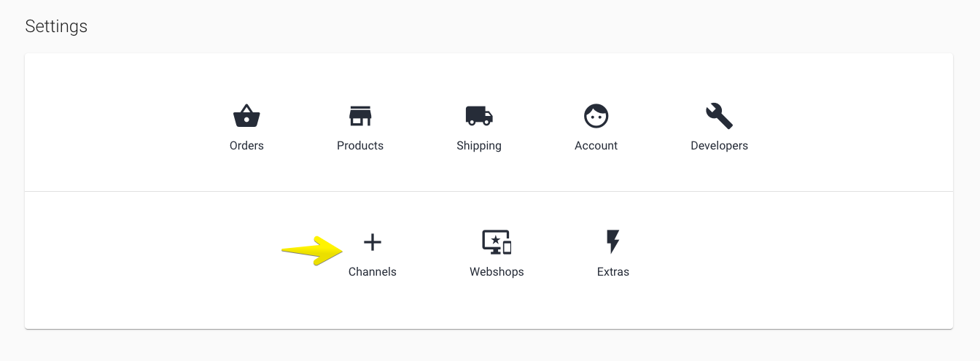Go to Orders settings via its label
Image resolution: width=980 pixels, height=361 pixels.
click(x=246, y=146)
